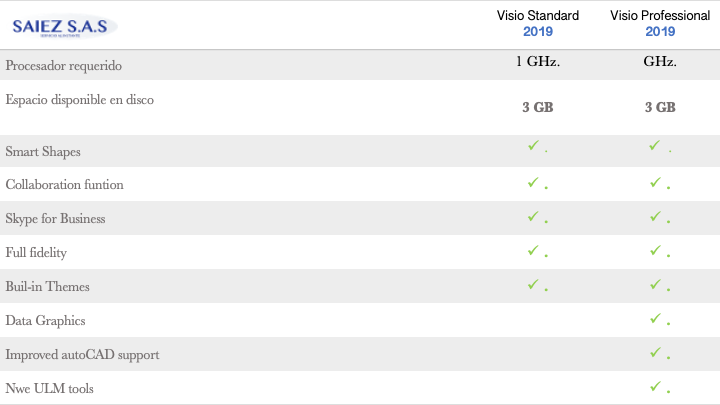Viewport: 720px width, 405px height.
Task: Select the Visio Professional 2019 column header
Action: point(660,23)
